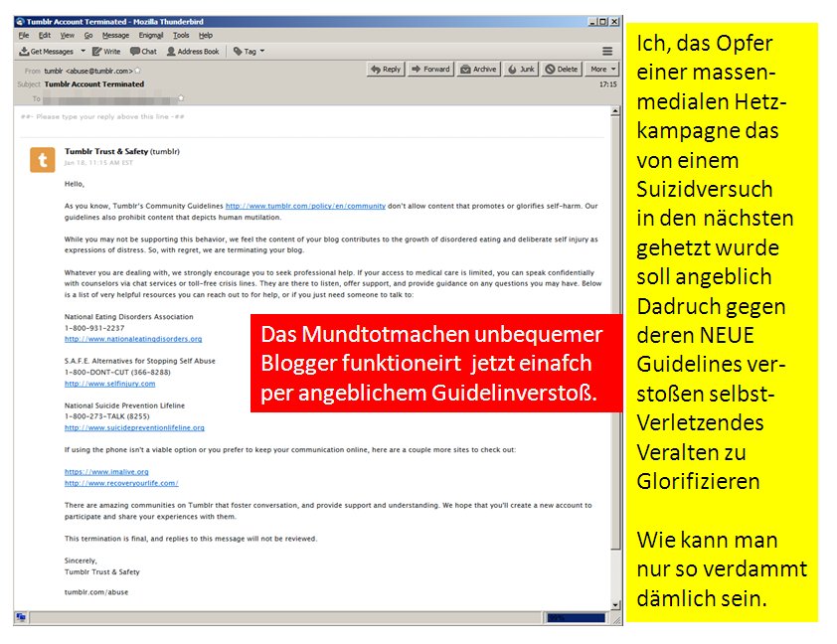Open the Tag dropdown
The height and width of the screenshot is (644, 837).
point(249,52)
